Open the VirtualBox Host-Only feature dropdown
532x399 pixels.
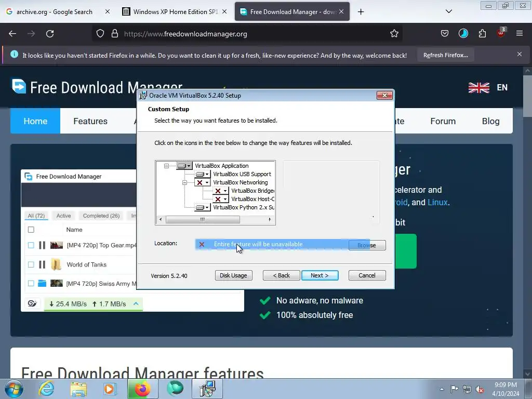tap(220, 199)
